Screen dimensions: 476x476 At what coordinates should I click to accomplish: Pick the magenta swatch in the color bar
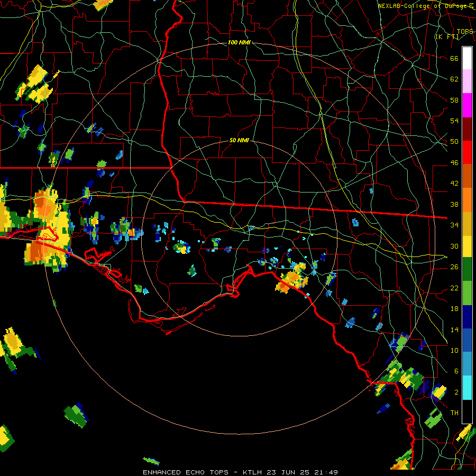[467, 105]
